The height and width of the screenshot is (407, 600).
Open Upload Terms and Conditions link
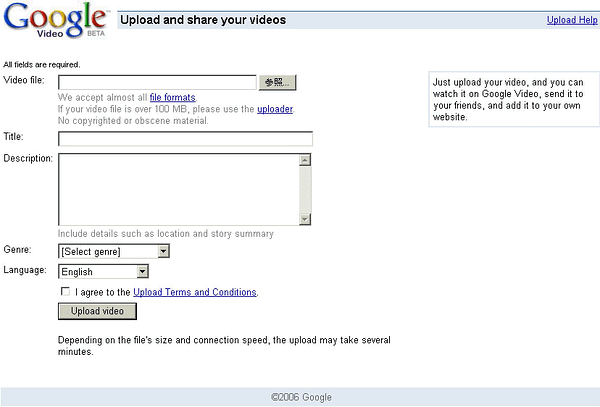(195, 292)
